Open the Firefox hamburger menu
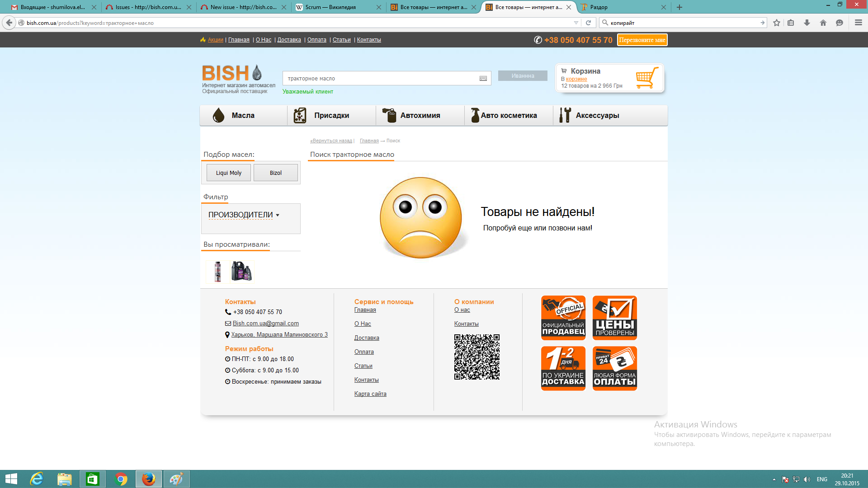 [859, 23]
